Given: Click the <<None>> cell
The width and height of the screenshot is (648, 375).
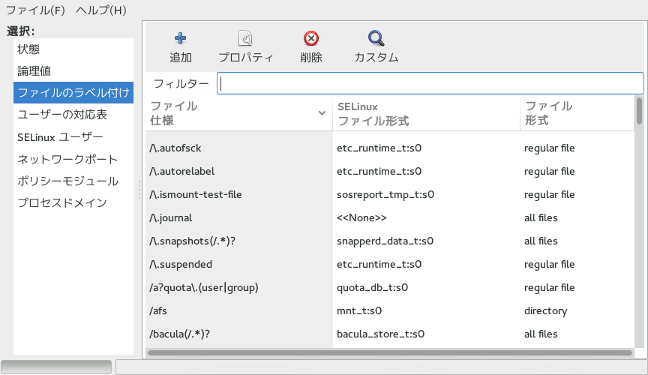Looking at the screenshot, I should pyautogui.click(x=362, y=218).
